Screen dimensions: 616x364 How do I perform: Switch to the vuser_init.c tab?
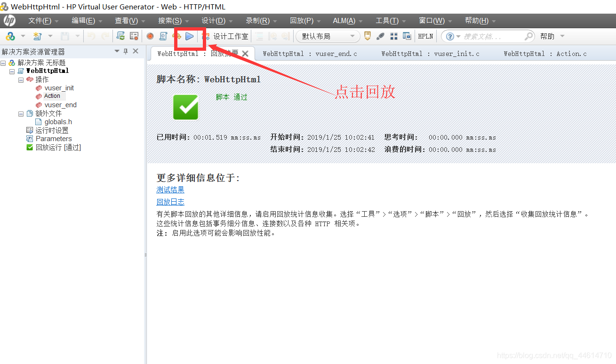pos(430,54)
